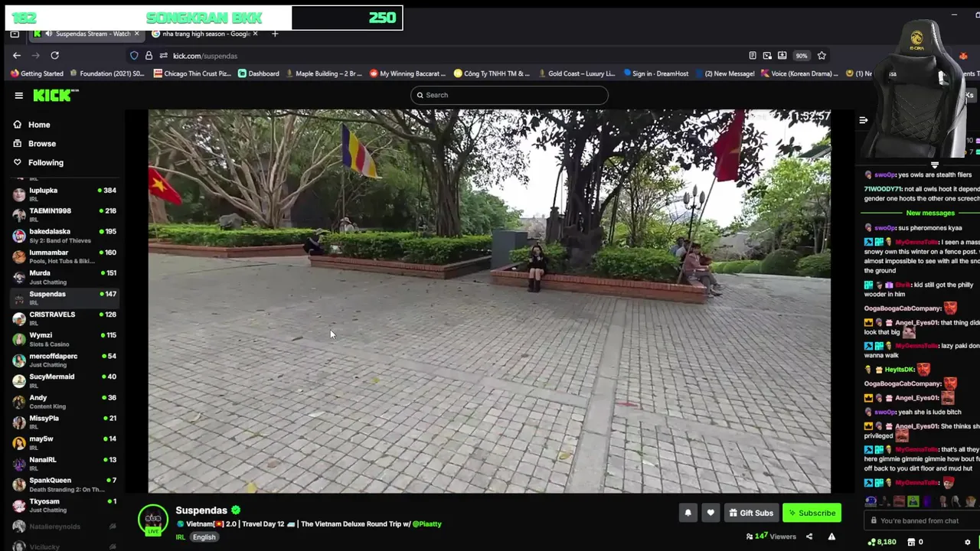This screenshot has width=980, height=551.
Task: Close the Suspendas Stream tab
Action: click(x=137, y=34)
